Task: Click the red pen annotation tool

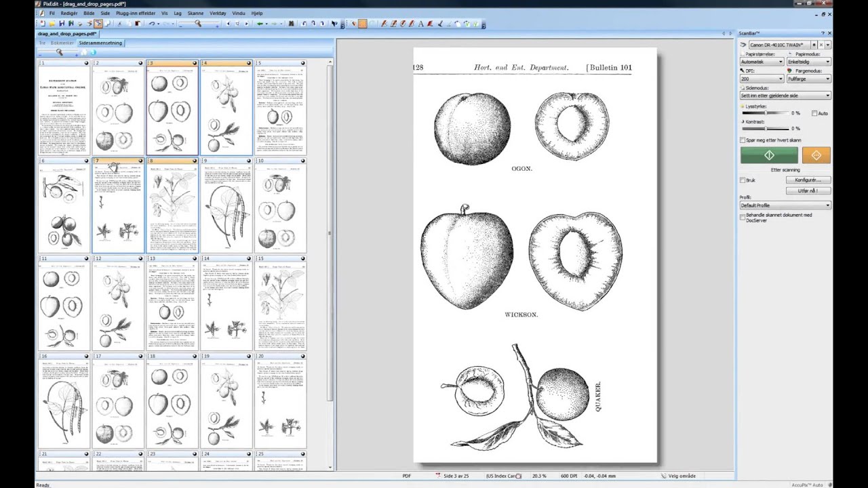Action: pyautogui.click(x=384, y=24)
